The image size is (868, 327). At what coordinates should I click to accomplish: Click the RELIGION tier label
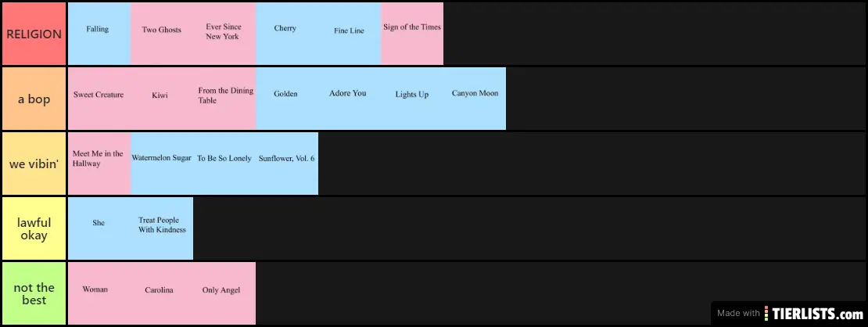tap(34, 34)
